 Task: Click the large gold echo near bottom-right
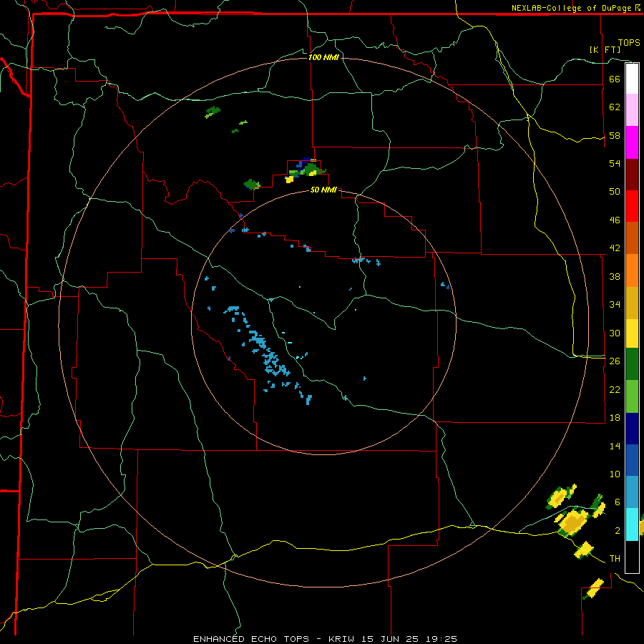pyautogui.click(x=574, y=522)
